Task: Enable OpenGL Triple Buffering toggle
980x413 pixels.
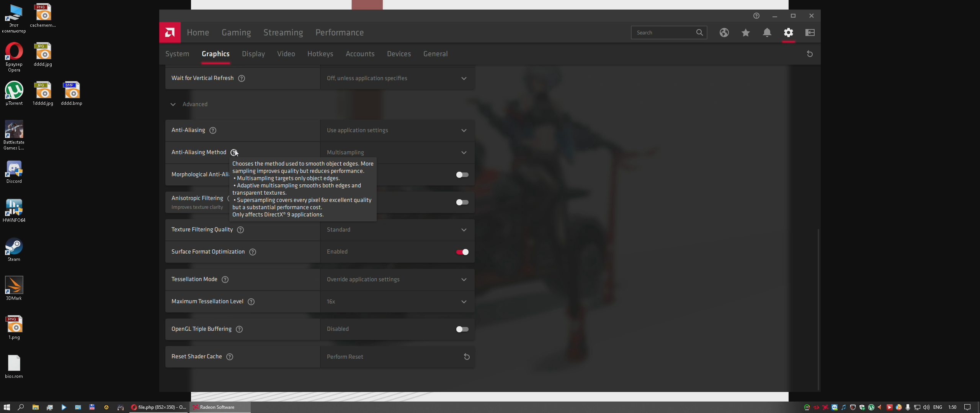Action: [462, 329]
